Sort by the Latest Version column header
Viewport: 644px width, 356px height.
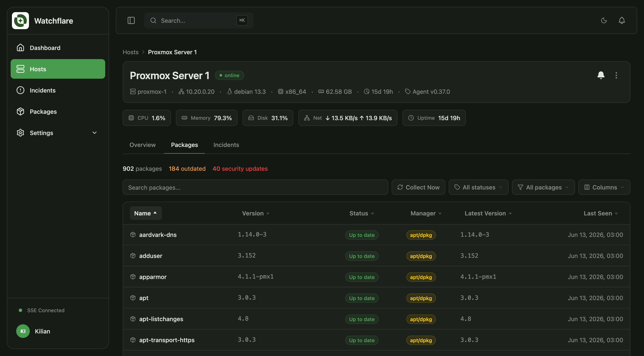tap(488, 213)
